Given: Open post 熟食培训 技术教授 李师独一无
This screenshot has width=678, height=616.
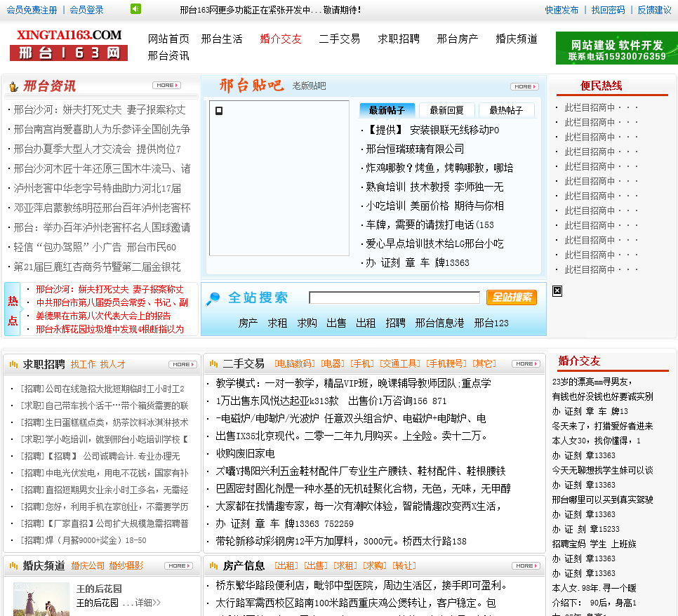Looking at the screenshot, I should (434, 187).
